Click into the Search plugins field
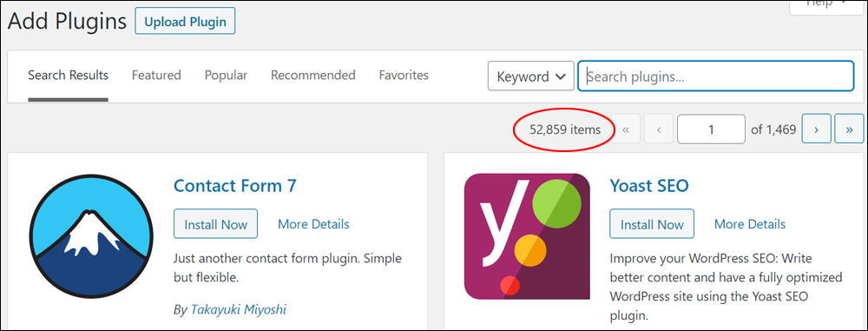The height and width of the screenshot is (331, 868). [x=716, y=76]
